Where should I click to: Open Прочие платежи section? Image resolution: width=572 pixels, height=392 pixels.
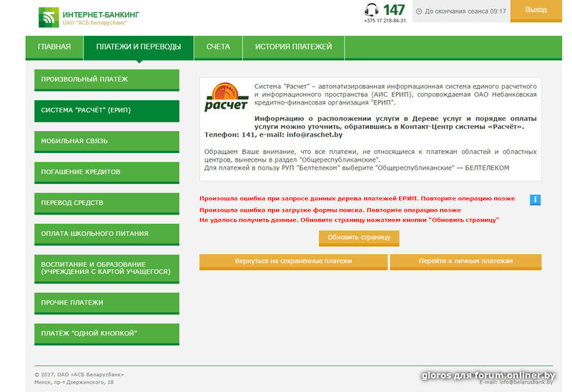pos(107,303)
